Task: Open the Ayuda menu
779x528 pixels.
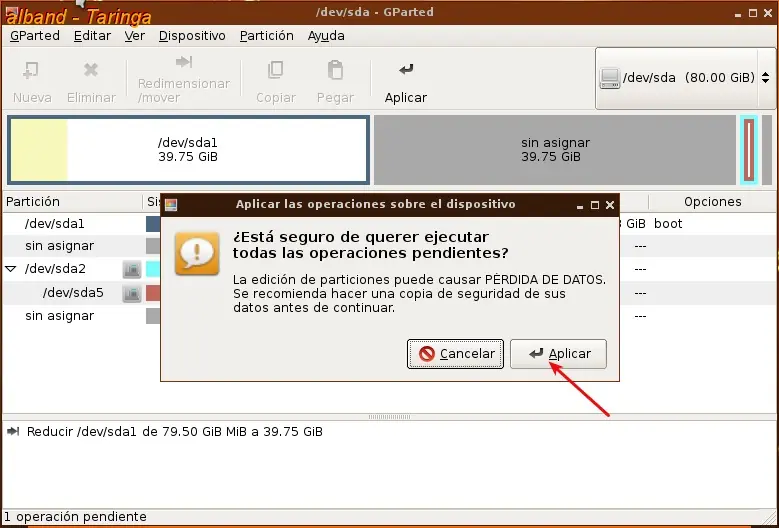Action: [x=326, y=36]
